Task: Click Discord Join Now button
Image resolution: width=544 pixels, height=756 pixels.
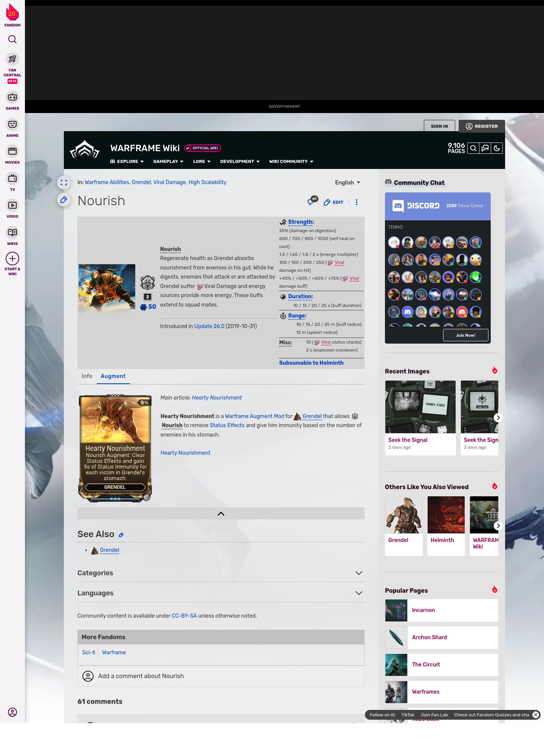Action: tap(465, 335)
